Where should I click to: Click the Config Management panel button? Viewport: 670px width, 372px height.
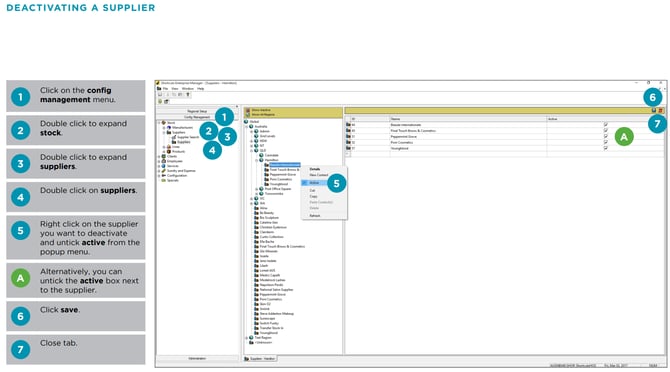(197, 117)
